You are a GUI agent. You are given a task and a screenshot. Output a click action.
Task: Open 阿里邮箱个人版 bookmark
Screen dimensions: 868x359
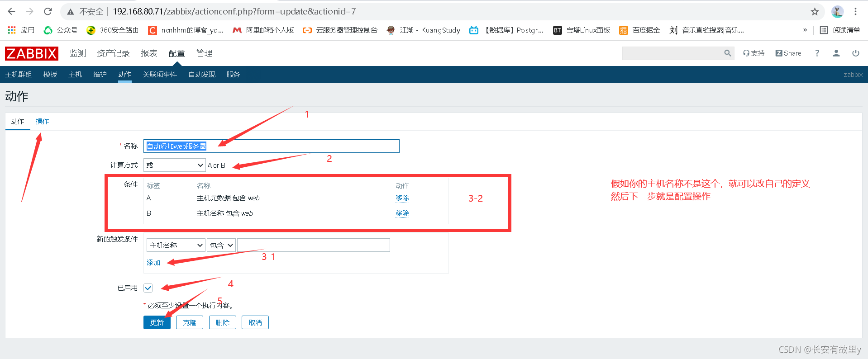[x=263, y=30]
